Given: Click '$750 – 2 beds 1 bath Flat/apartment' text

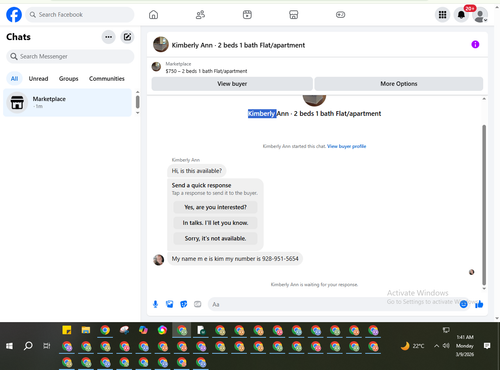Looking at the screenshot, I should coord(206,71).
